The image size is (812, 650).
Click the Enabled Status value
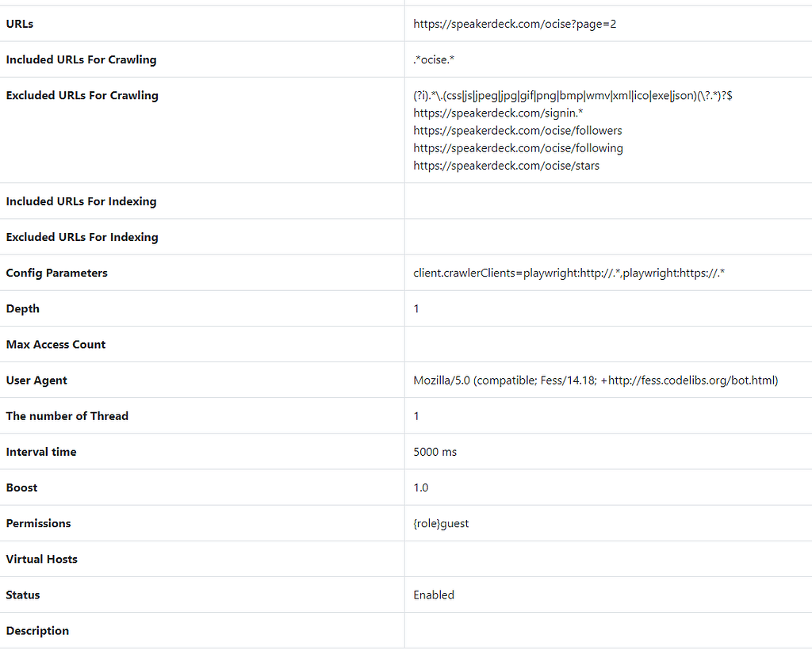click(434, 595)
